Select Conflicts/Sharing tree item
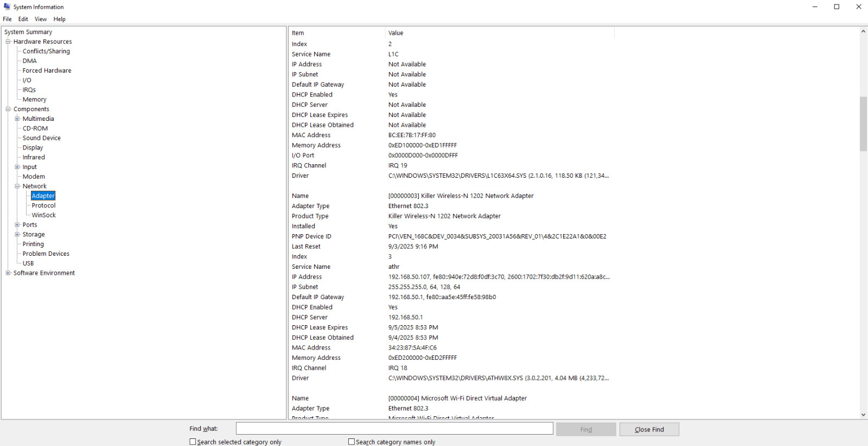 [x=46, y=51]
